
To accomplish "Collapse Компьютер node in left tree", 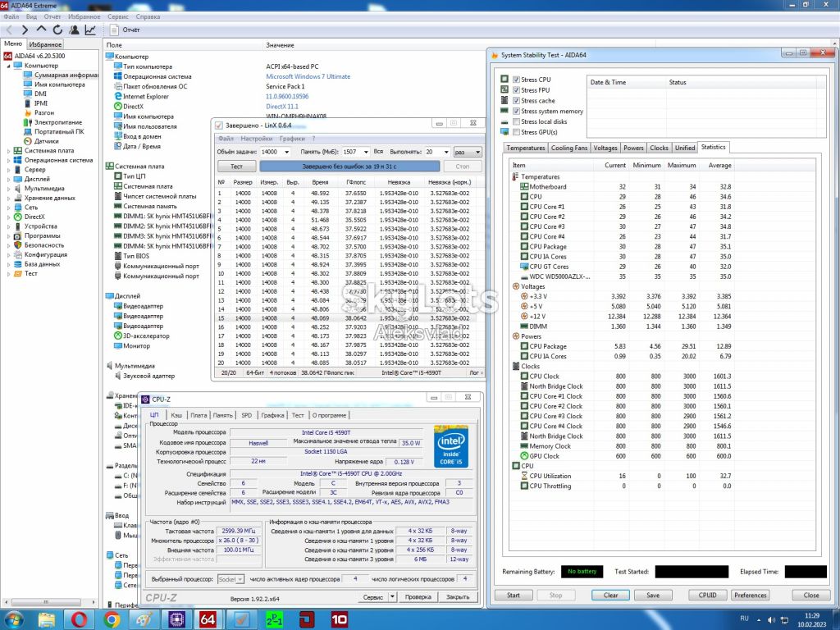I will click(8, 66).
